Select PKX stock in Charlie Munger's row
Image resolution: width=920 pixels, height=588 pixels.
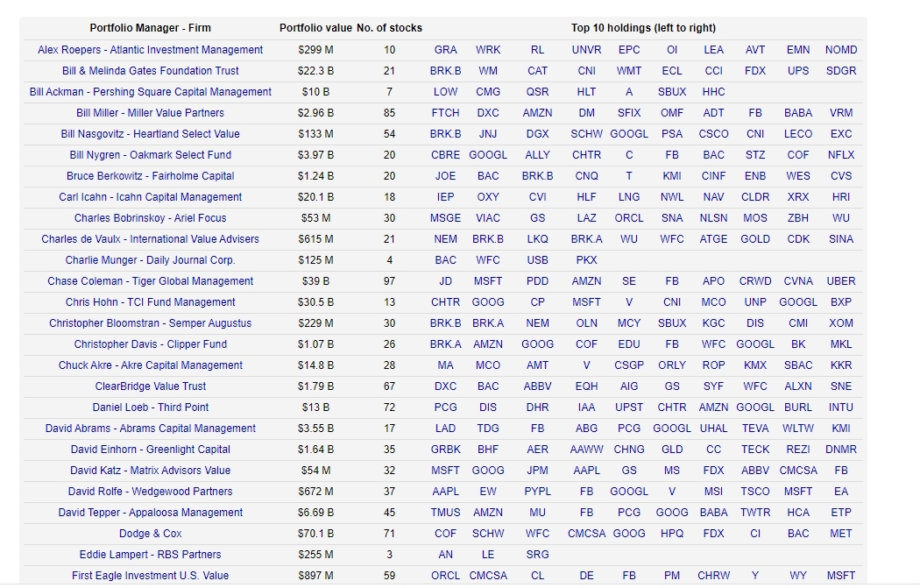[x=586, y=260]
